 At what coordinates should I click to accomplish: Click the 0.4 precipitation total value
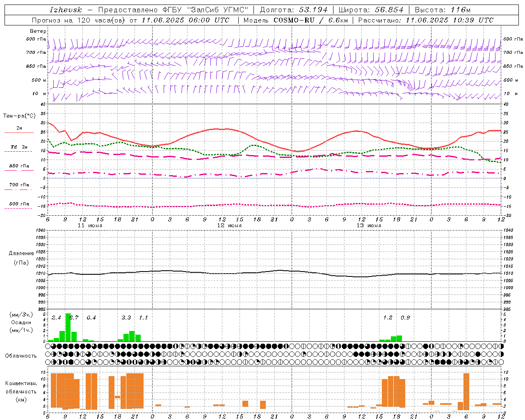[x=91, y=318]
